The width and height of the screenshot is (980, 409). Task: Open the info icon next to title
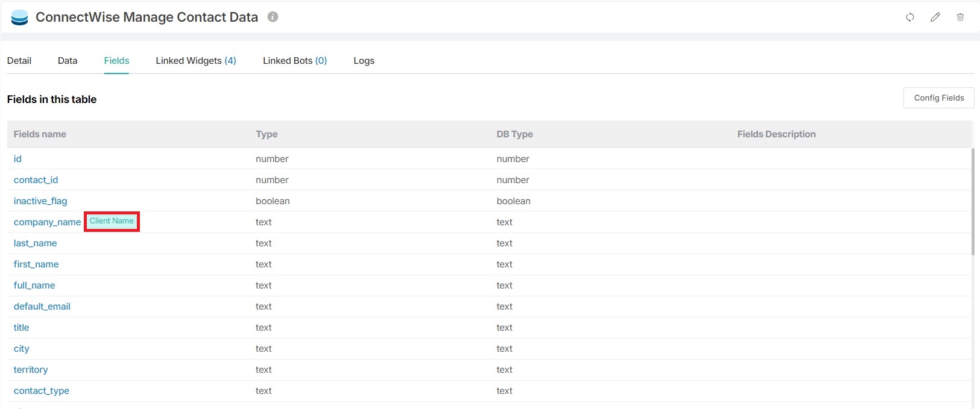(273, 17)
